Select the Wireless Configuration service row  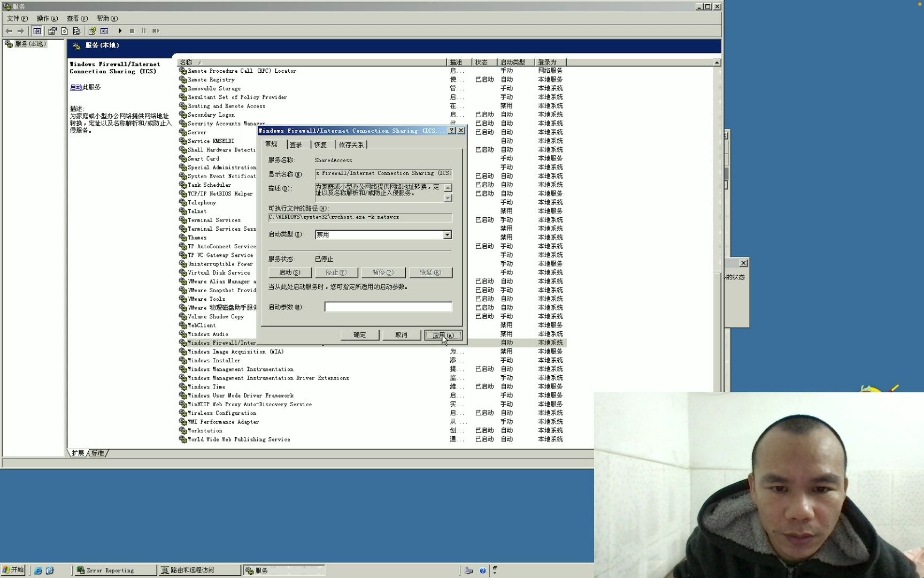372,414
